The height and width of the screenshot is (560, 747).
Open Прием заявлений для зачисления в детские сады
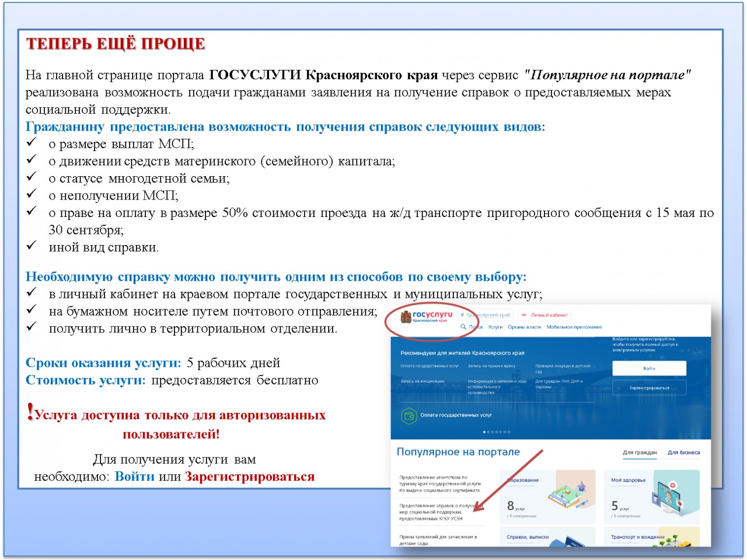click(x=438, y=540)
